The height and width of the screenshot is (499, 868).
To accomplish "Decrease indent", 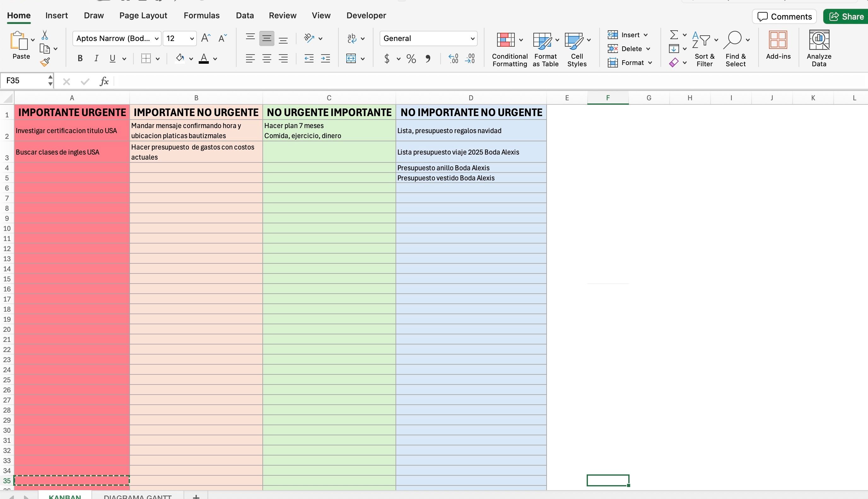I will coord(309,59).
